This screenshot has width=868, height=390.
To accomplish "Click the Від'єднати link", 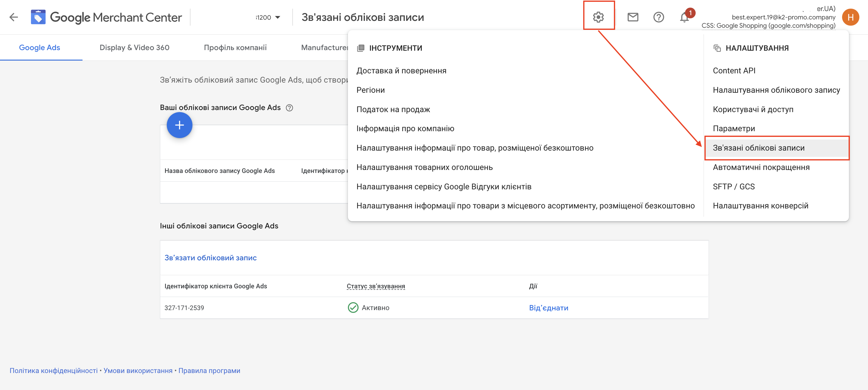I will point(548,308).
